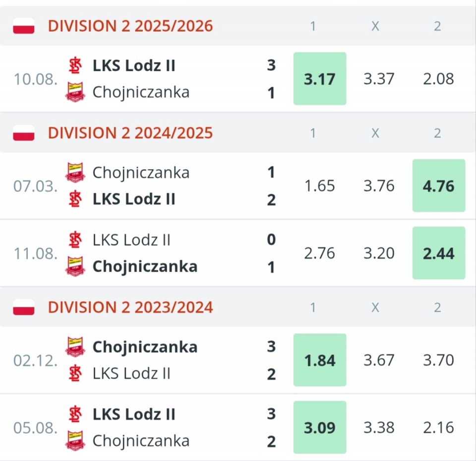Viewport: 476px width, 461px height.
Task: Click the 3.76 draw odds
Action: (379, 186)
